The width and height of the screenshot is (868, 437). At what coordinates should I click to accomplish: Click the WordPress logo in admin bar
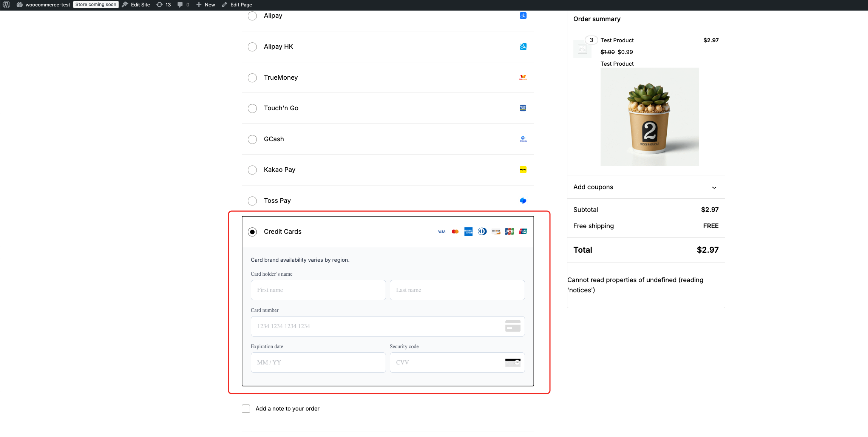click(x=6, y=5)
